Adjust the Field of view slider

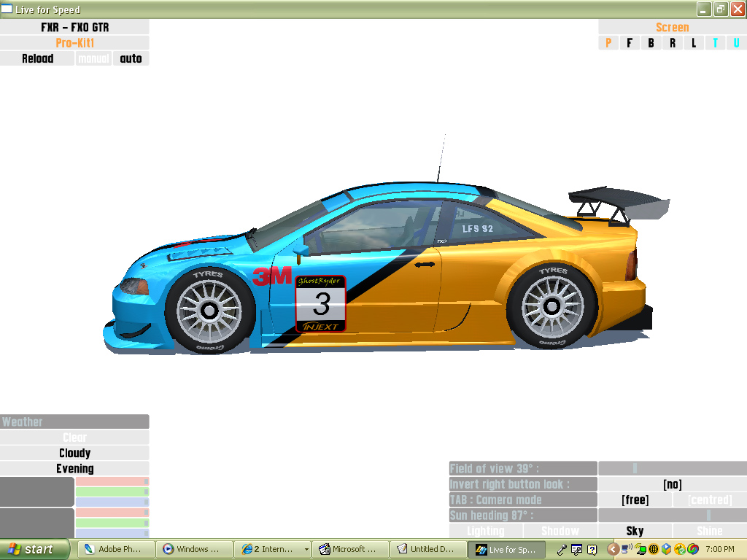(673, 469)
